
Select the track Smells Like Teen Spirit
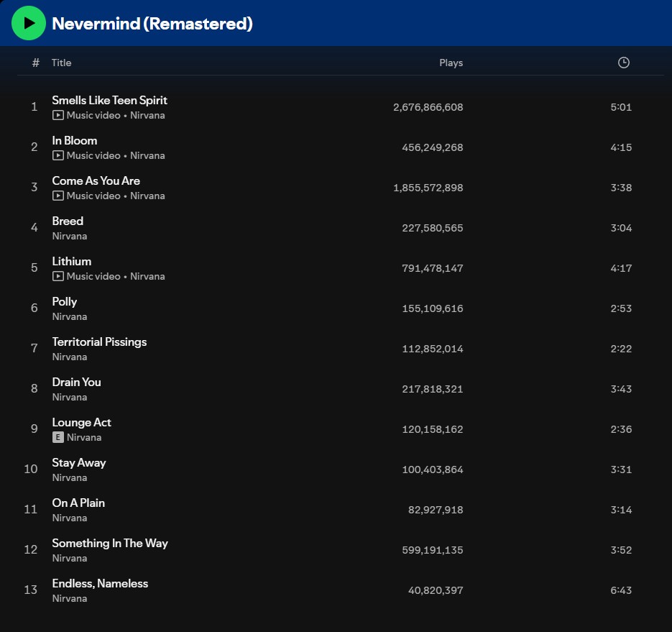pos(109,101)
